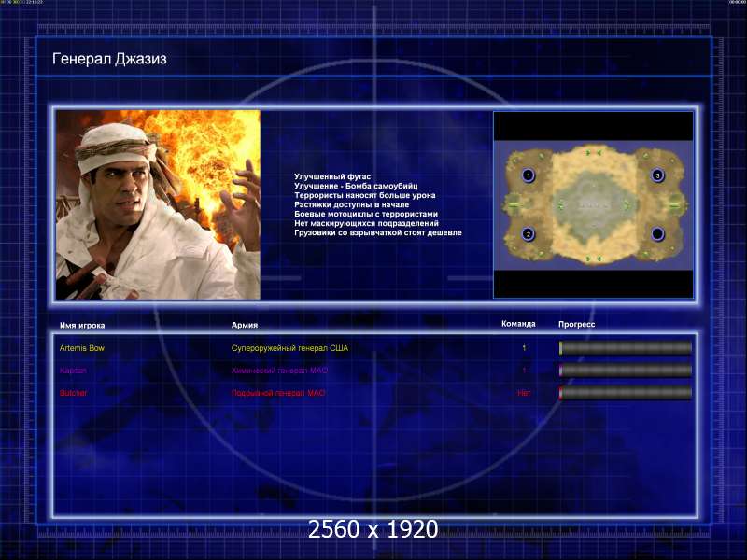Click Butcher's team value 'Нет'
This screenshot has height=560, width=747.
[x=524, y=393]
